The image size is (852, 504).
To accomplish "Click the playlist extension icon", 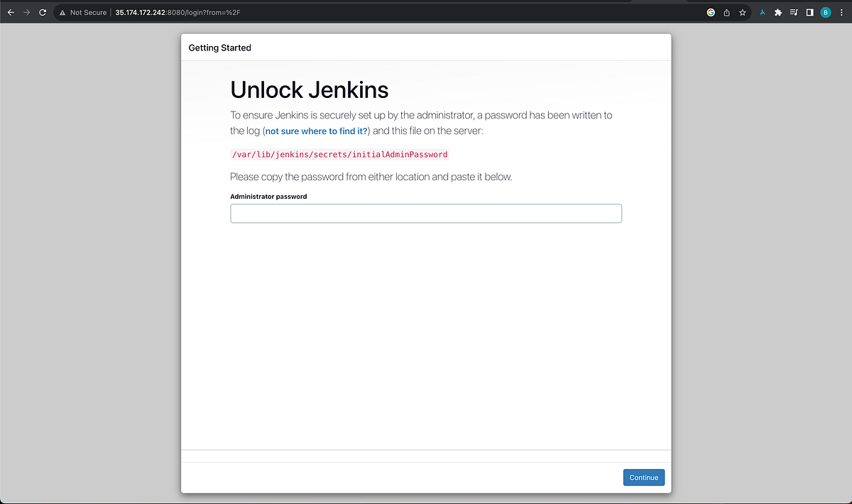I will coord(793,12).
